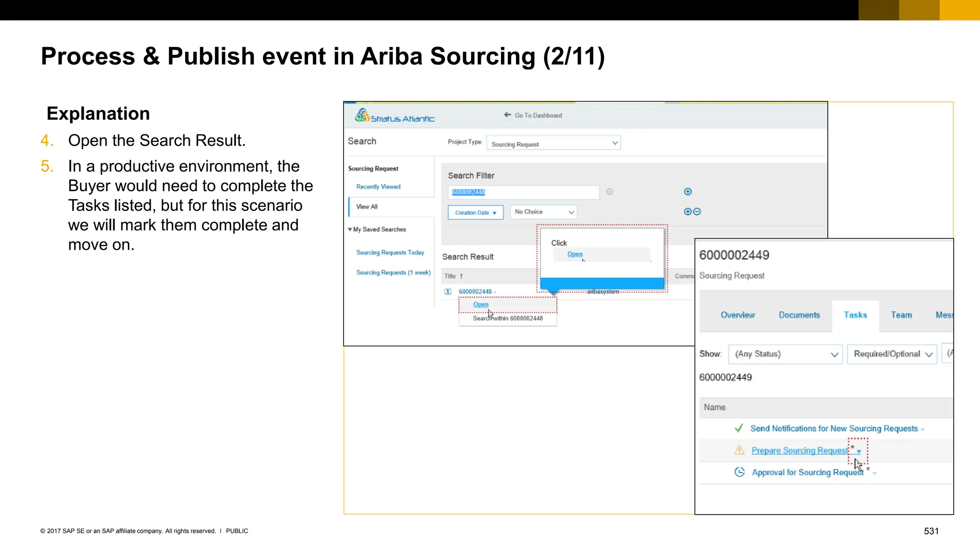This screenshot has width=980, height=551.
Task: Open the (Any Status) Show dropdown
Action: (x=785, y=354)
